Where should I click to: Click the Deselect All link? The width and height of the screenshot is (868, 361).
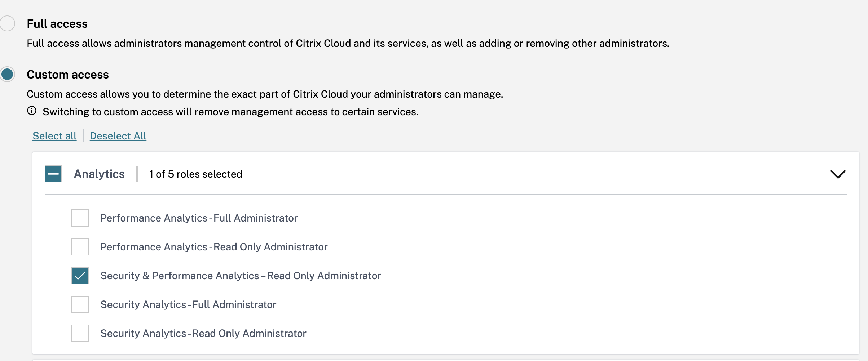coord(118,136)
